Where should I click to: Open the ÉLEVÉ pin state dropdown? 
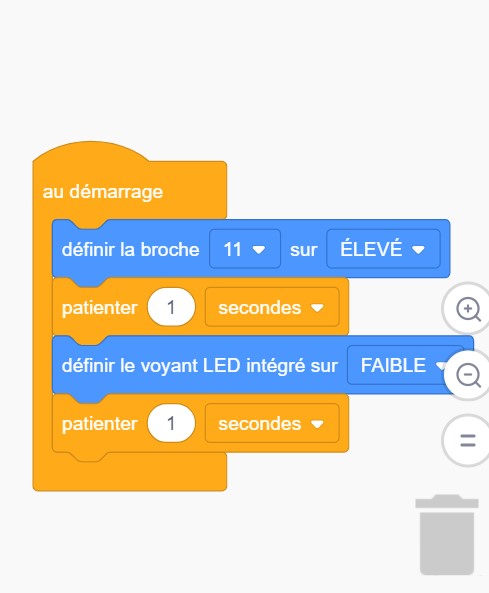pos(383,249)
